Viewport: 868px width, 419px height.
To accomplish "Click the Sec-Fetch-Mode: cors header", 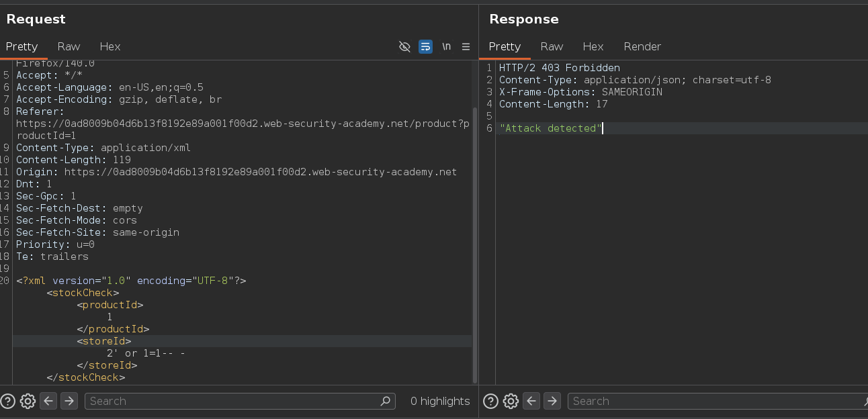I will 77,220.
